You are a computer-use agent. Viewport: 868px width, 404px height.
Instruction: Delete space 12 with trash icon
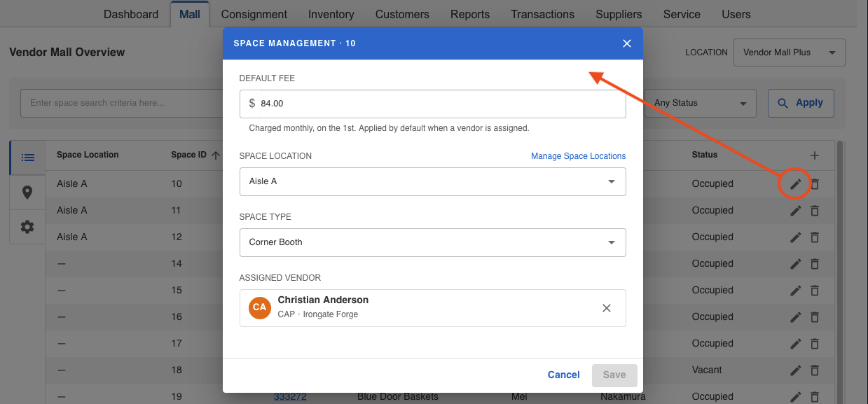coord(815,237)
